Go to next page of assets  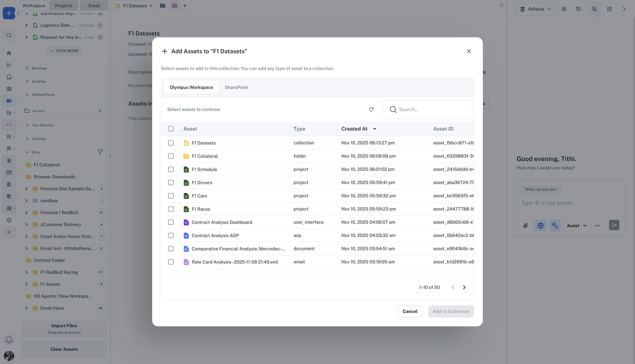point(464,287)
